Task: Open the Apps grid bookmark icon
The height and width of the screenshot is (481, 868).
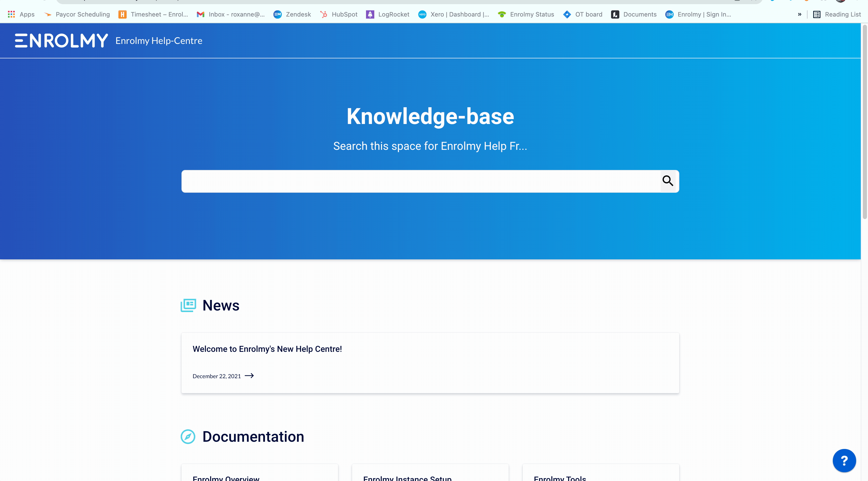Action: click(11, 14)
